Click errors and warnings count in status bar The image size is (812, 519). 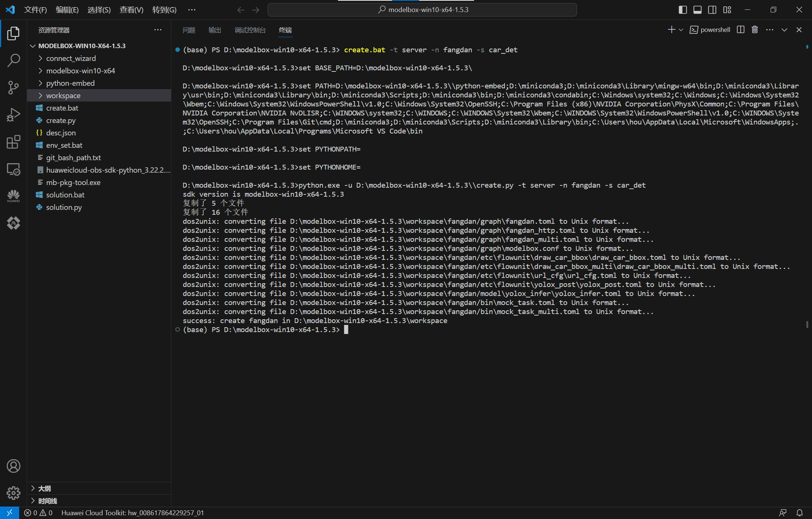pos(38,513)
